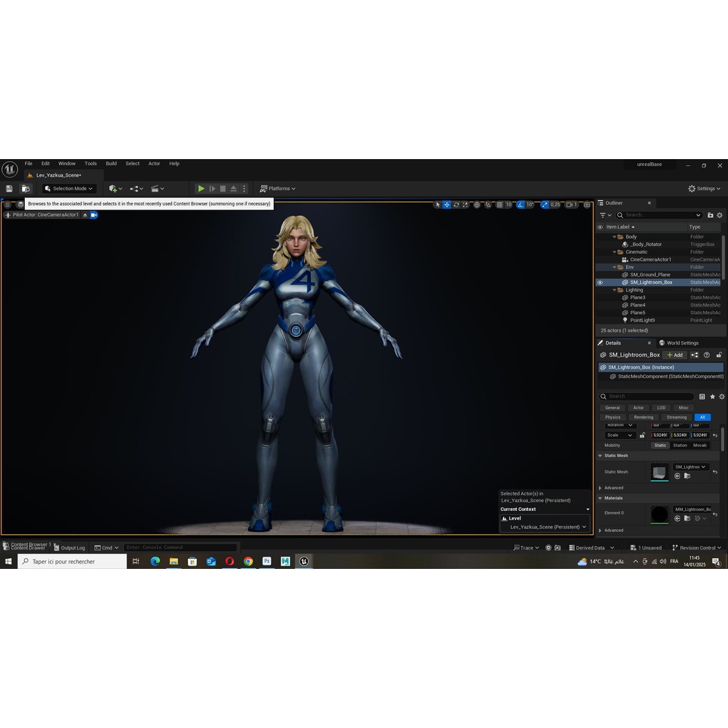This screenshot has height=728, width=728.
Task: Collapse the Materials section
Action: tap(600, 498)
